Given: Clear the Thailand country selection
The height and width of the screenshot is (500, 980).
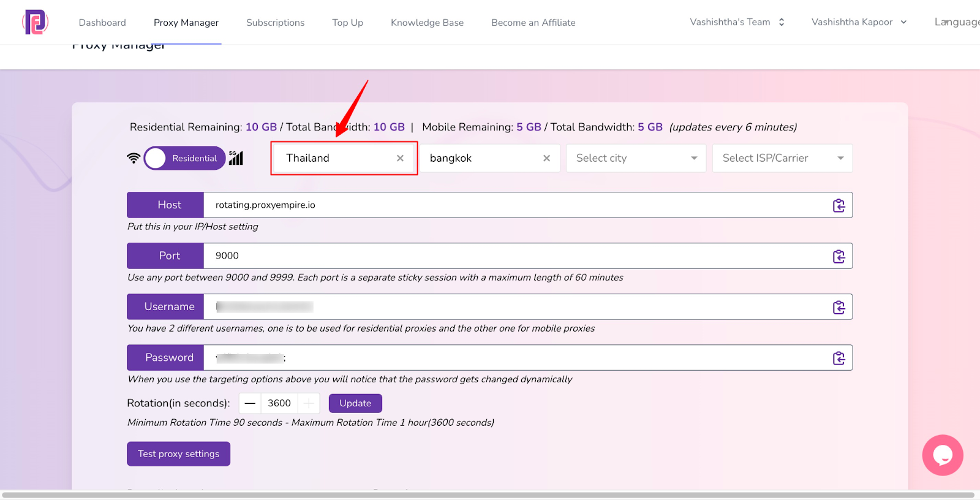Looking at the screenshot, I should 400,158.
